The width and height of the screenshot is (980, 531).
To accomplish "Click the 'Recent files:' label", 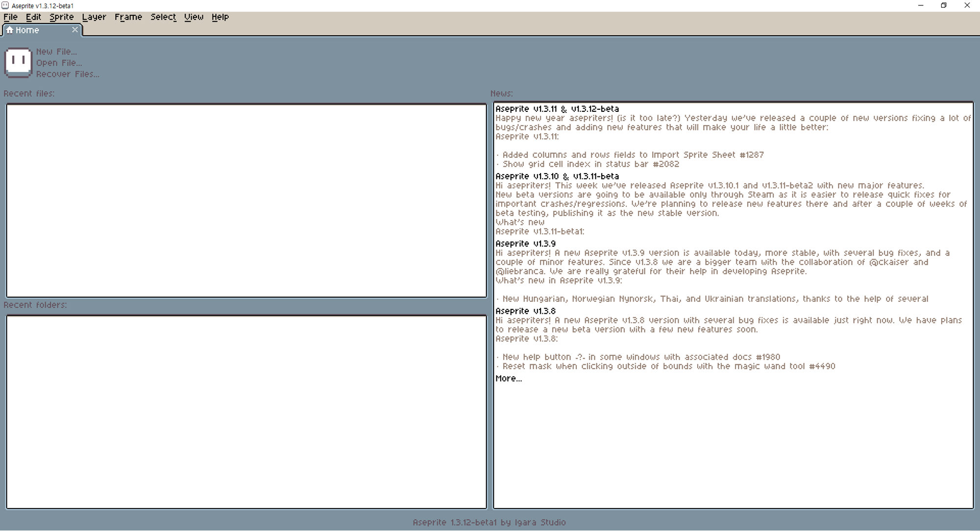I will 29,93.
